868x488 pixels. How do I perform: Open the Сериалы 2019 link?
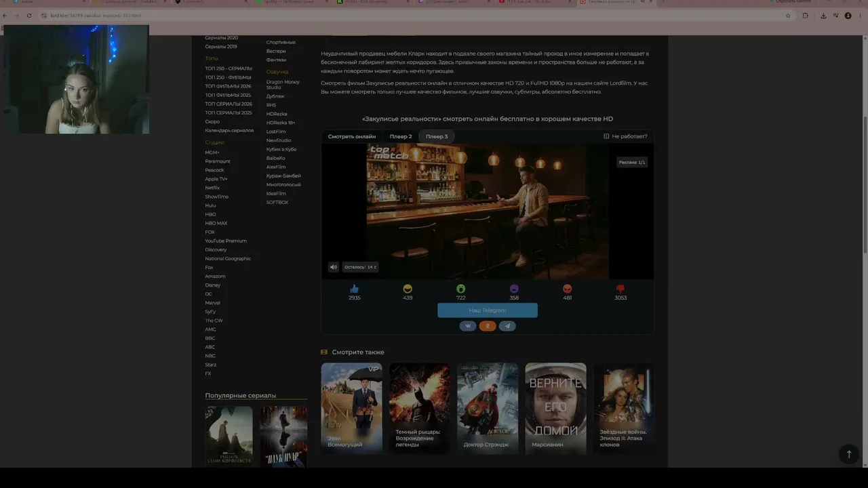point(221,47)
